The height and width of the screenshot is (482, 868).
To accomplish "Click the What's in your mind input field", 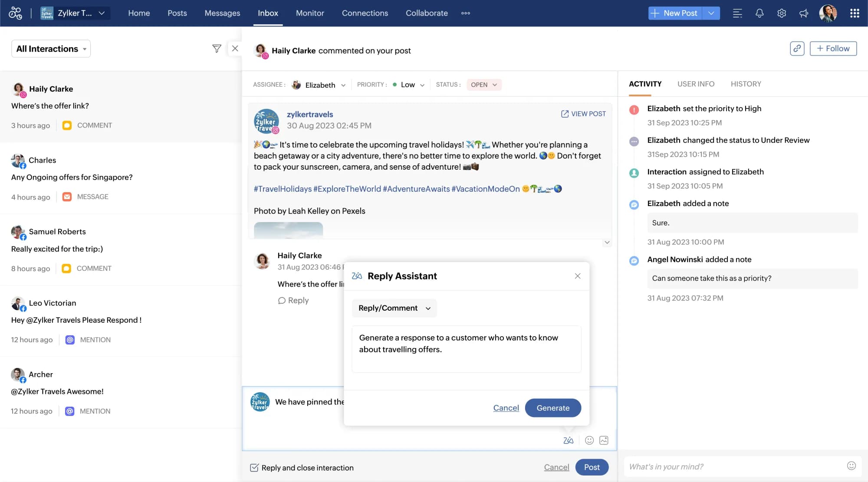I will [716, 466].
